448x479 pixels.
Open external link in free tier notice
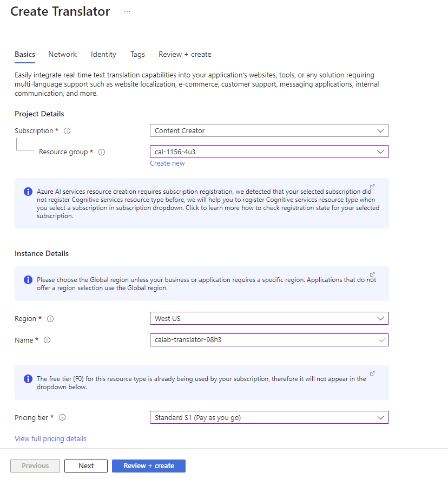(372, 373)
